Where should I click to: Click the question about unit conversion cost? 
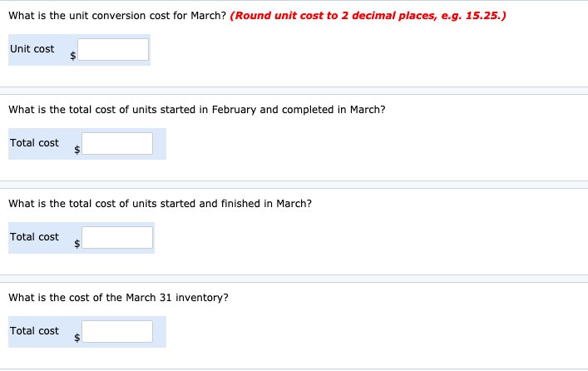116,16
